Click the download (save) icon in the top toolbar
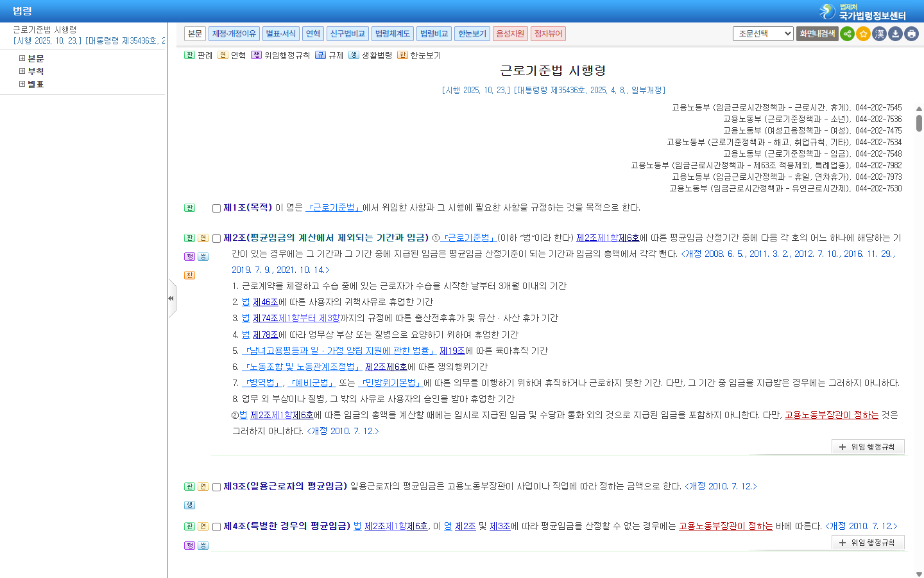924x578 pixels. (x=895, y=34)
